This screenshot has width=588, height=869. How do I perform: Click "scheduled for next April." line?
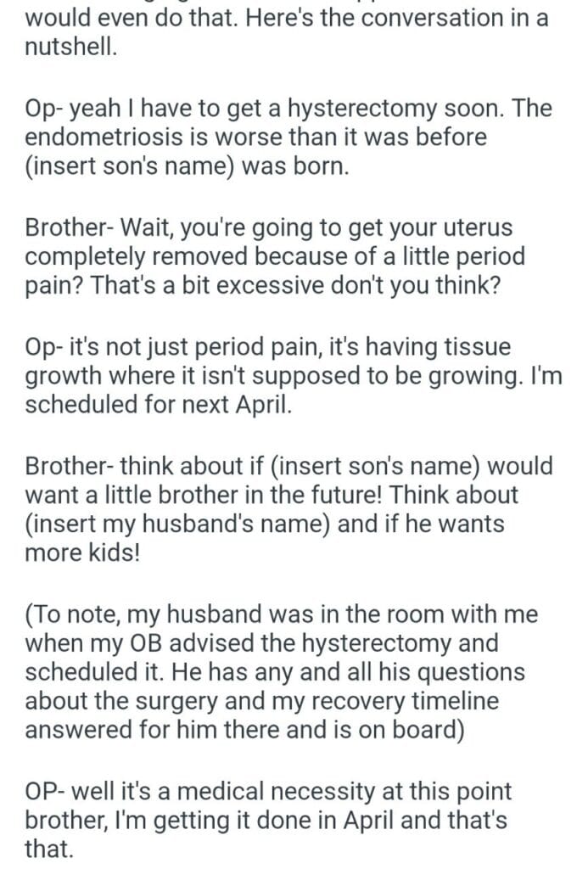(158, 404)
